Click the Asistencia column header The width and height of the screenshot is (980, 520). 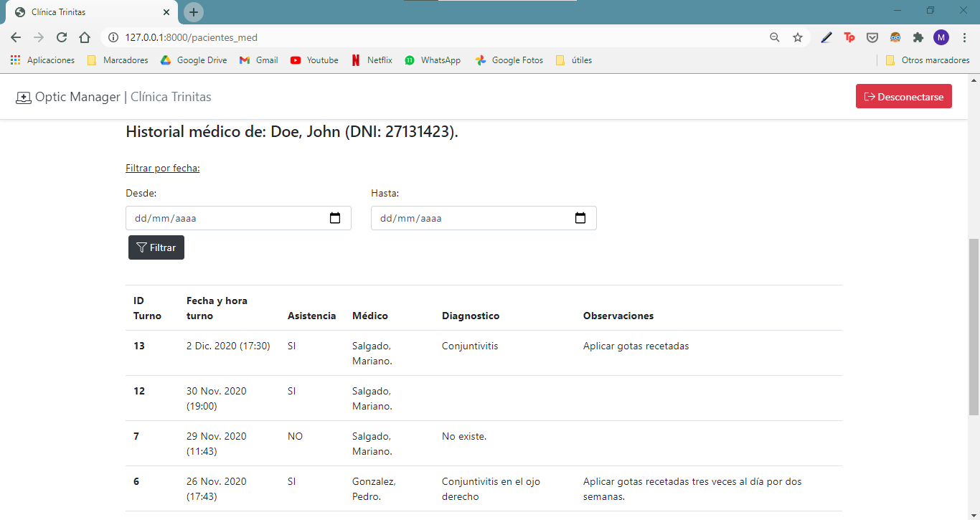click(311, 316)
